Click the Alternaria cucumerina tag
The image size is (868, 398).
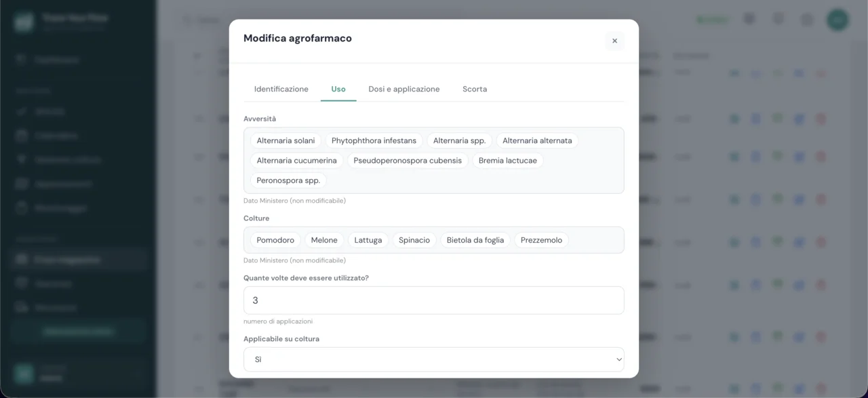(297, 161)
